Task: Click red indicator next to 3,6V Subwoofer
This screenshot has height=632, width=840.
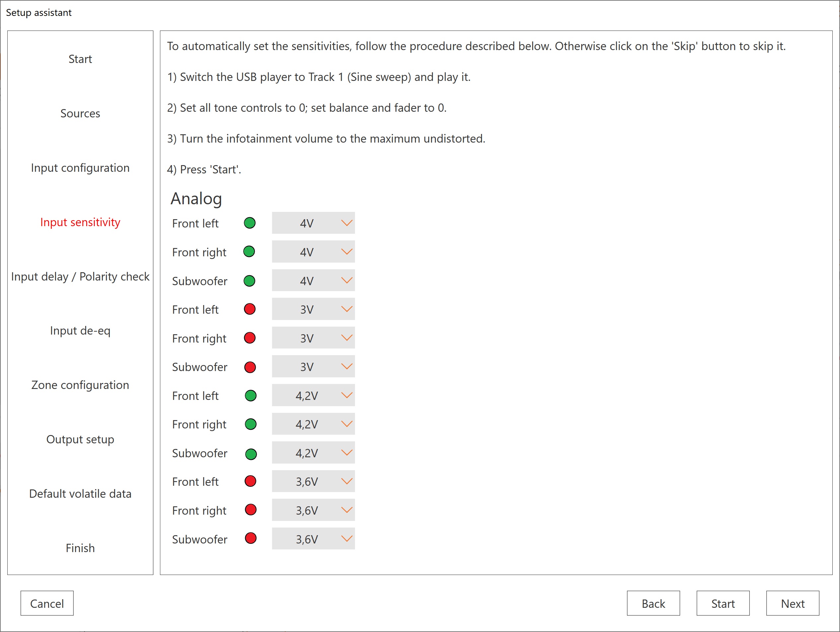Action: point(250,538)
